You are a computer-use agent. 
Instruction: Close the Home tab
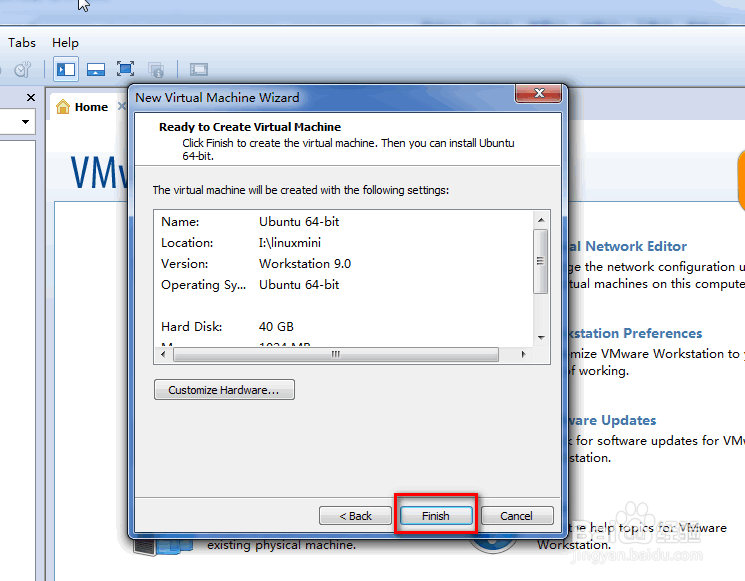[x=122, y=106]
